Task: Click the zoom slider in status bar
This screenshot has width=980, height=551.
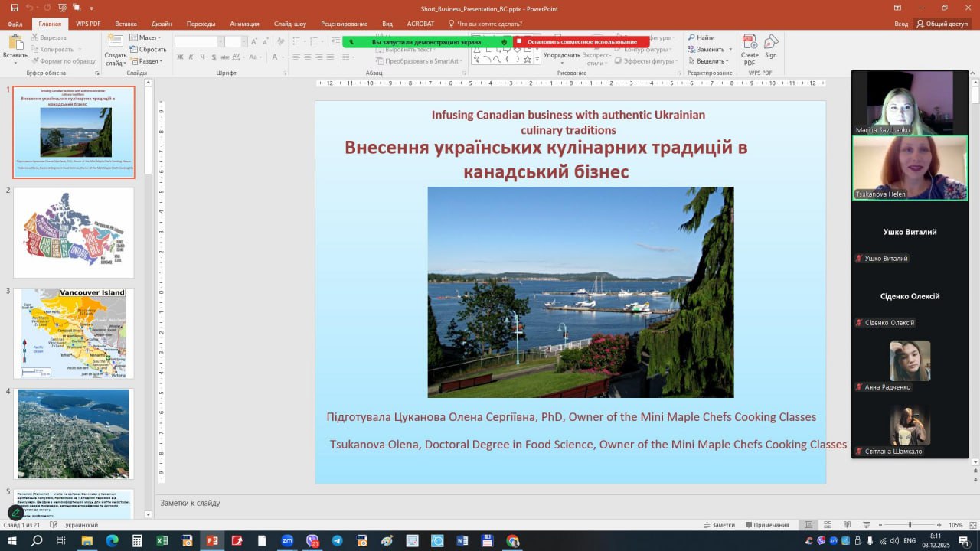Action: pos(910,525)
